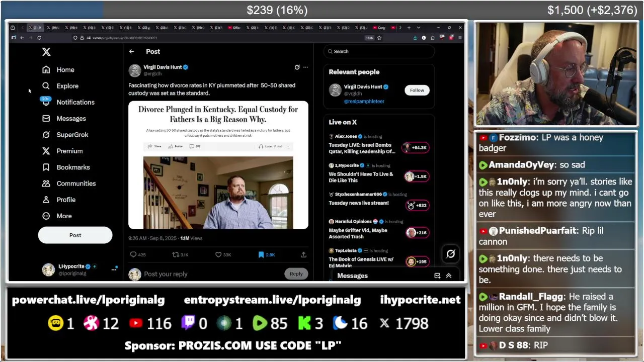Open Virgil Davis Hunt's post avatar
Screen dimensions: 644x362
pyautogui.click(x=134, y=70)
